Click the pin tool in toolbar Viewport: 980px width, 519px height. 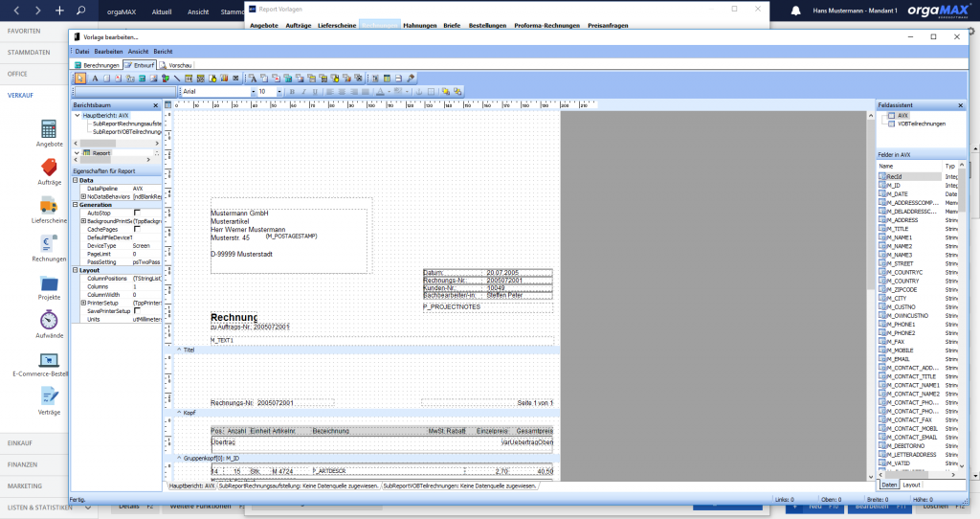pos(411,79)
